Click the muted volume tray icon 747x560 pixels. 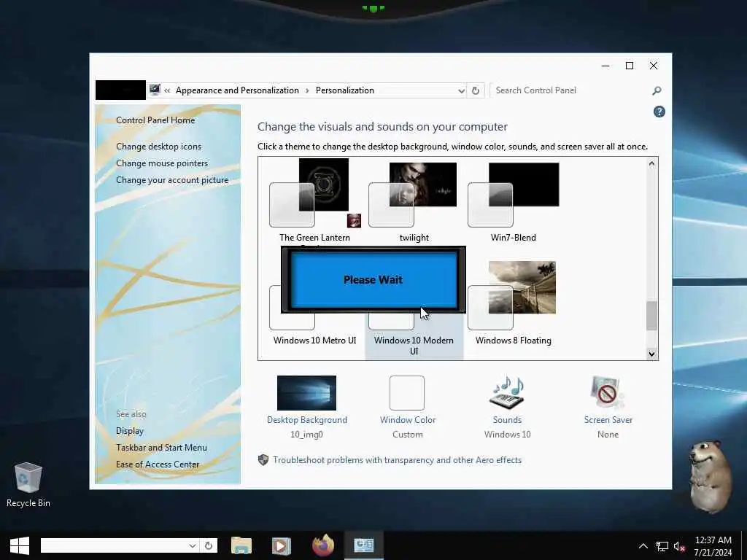click(x=679, y=546)
